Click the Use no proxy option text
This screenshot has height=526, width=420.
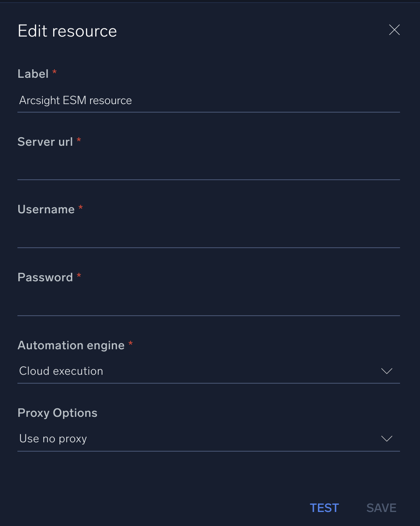click(x=53, y=438)
